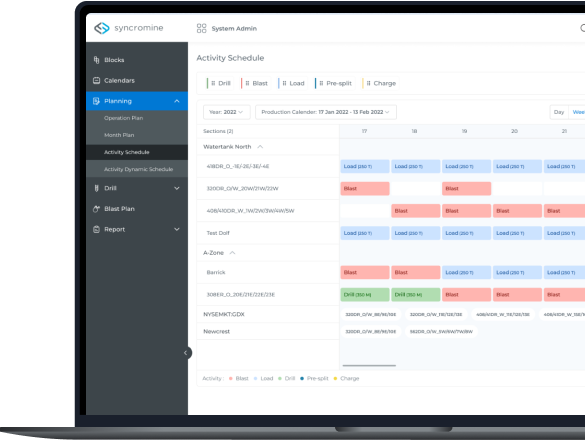585x441 pixels.
Task: Select Activity Dynamic Schedule menu item
Action: (x=137, y=169)
